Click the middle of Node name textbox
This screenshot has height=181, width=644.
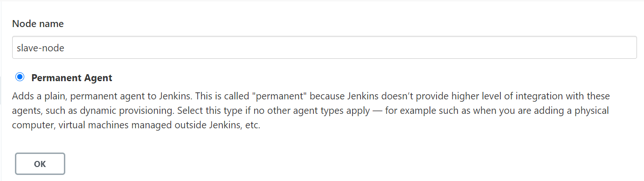coord(324,48)
